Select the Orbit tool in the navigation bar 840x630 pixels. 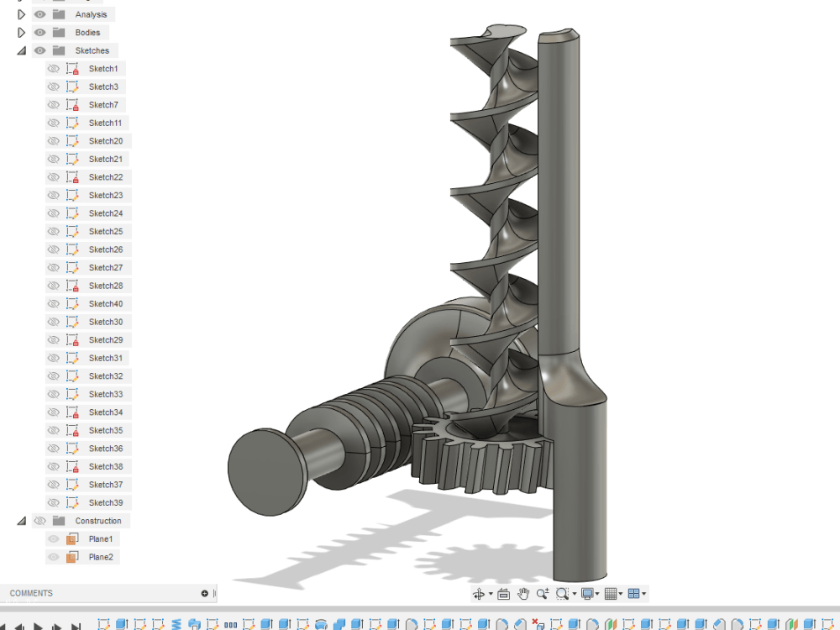[480, 593]
